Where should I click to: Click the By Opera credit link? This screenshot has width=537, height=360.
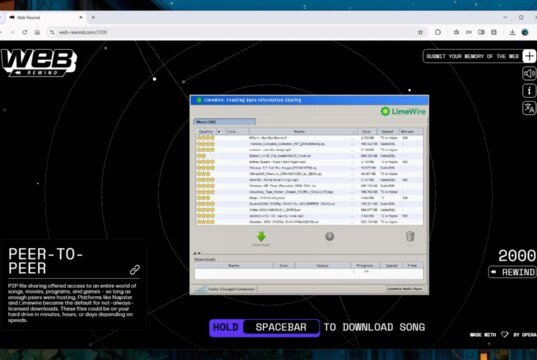[x=525, y=335]
